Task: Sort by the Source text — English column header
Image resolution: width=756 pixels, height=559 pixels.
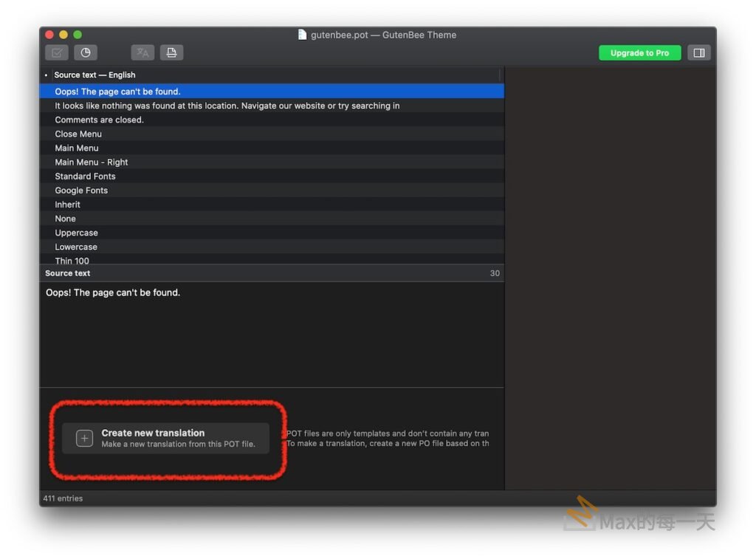Action: [94, 75]
